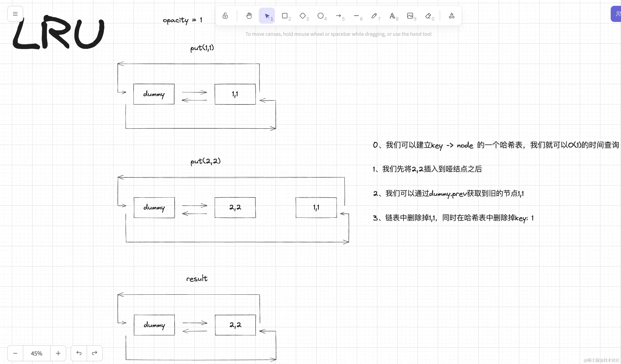Undo the last action
Viewport: 621px width, 364px height.
pyautogui.click(x=79, y=353)
